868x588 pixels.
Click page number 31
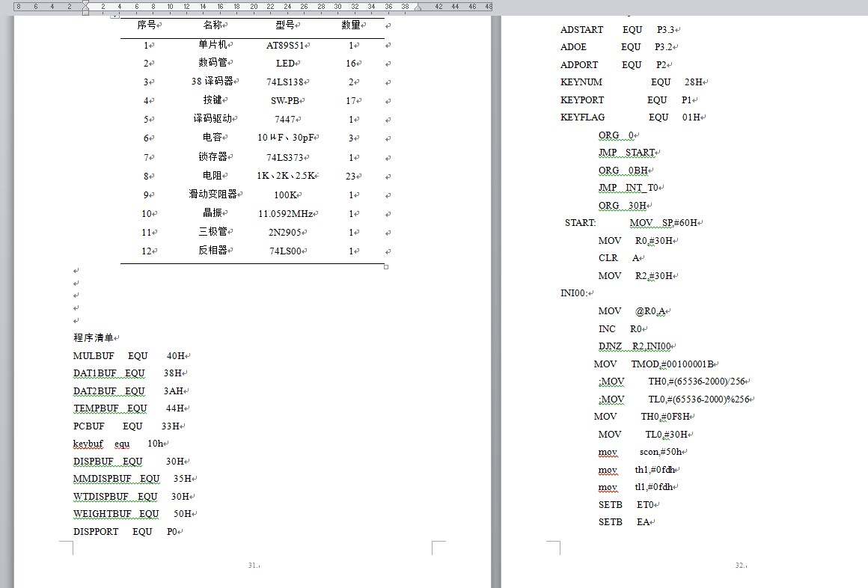tap(252, 566)
